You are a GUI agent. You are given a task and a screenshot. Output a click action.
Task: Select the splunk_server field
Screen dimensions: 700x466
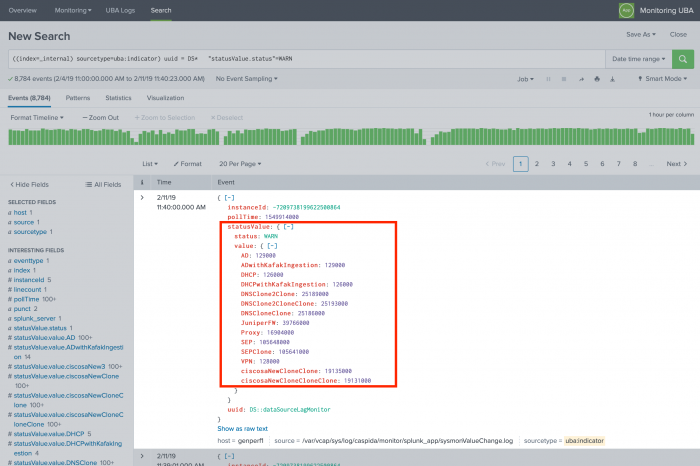point(34,318)
